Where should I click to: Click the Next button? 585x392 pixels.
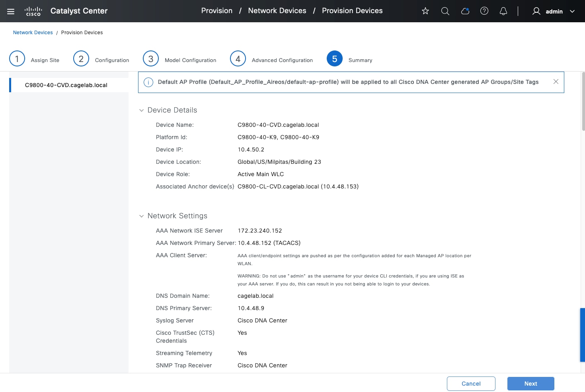pos(530,384)
